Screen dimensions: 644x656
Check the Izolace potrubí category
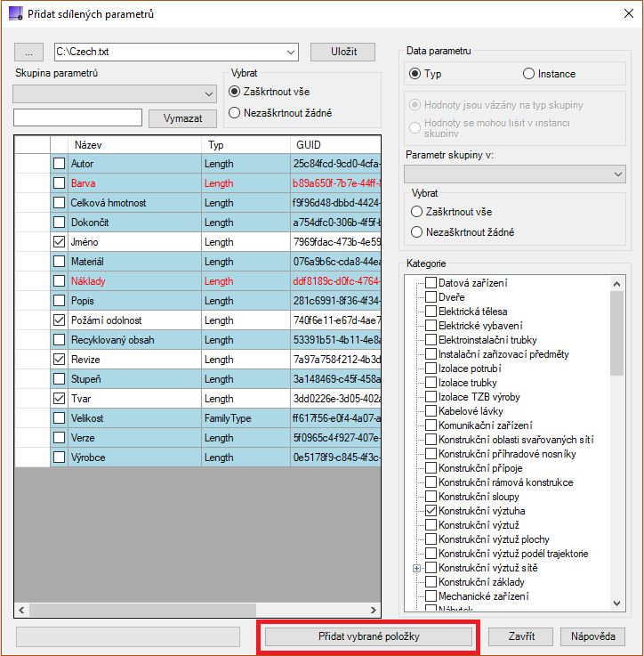(x=431, y=368)
